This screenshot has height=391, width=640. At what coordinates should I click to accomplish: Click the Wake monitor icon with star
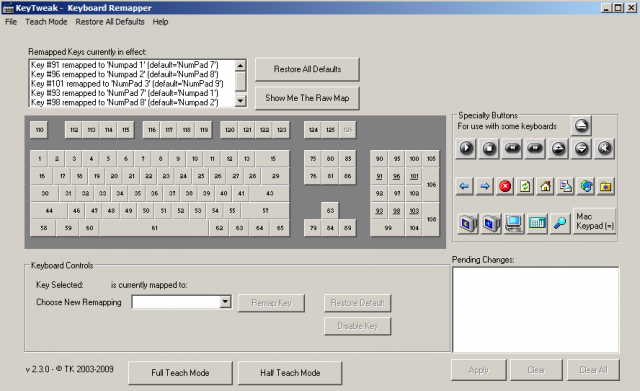[491, 223]
